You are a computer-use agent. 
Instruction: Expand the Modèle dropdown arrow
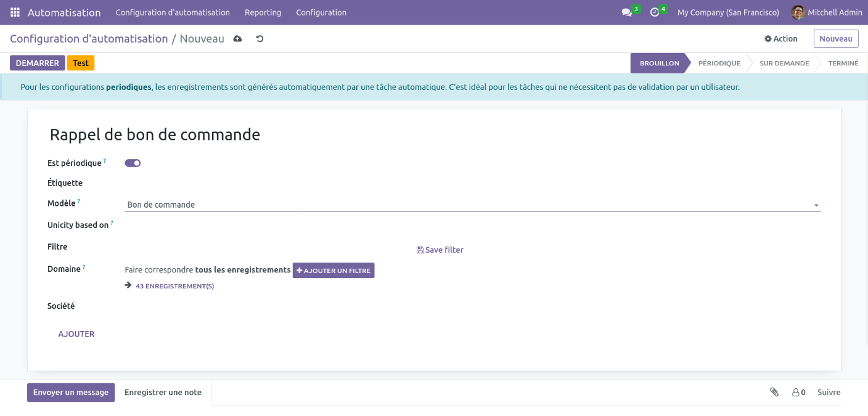816,205
